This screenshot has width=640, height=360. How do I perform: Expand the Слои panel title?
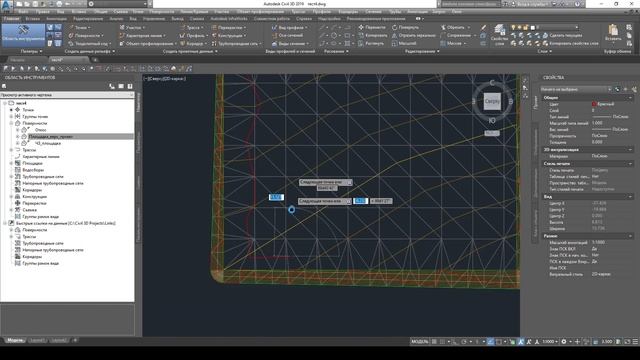544,51
